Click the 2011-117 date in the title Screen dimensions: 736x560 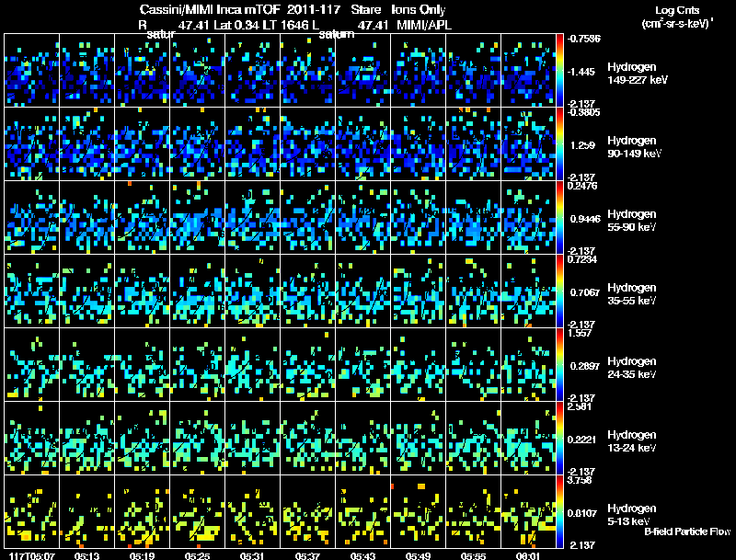(x=314, y=9)
